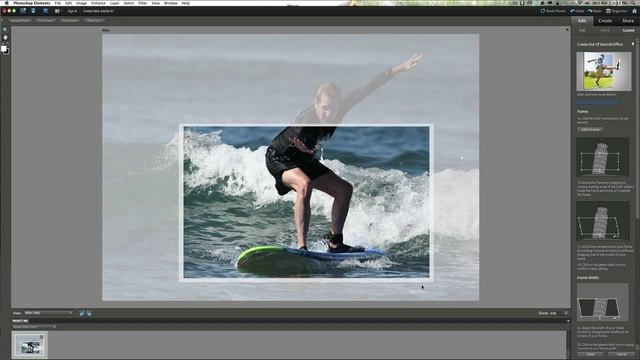Select the Zoom tool in the toolbox
The image size is (640, 360).
pyautogui.click(x=5, y=29)
